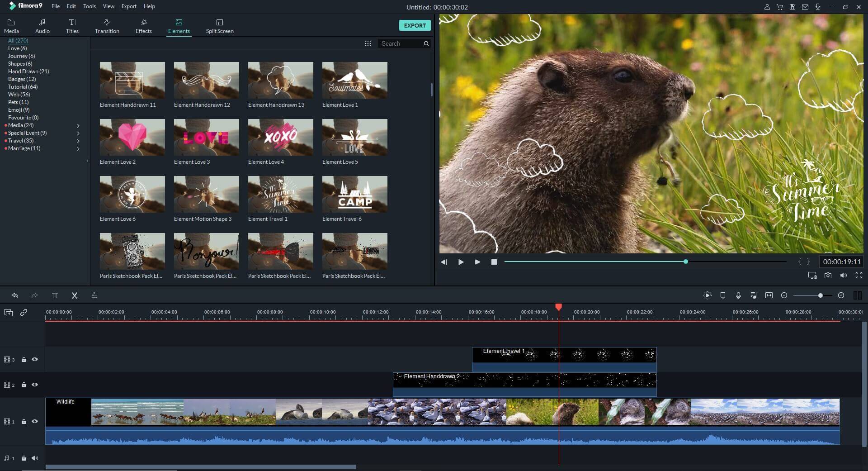The image size is (868, 471).
Task: Switch to the Effects tab
Action: [x=144, y=26]
